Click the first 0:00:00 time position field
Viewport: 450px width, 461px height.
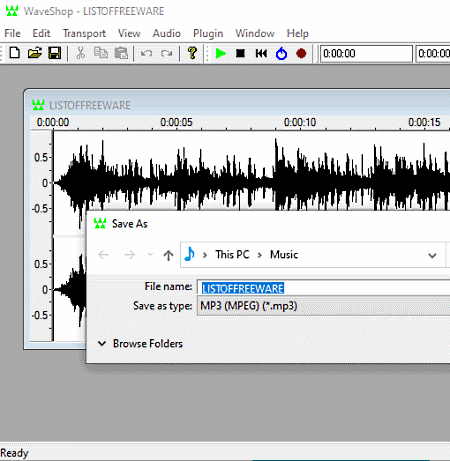tap(366, 54)
